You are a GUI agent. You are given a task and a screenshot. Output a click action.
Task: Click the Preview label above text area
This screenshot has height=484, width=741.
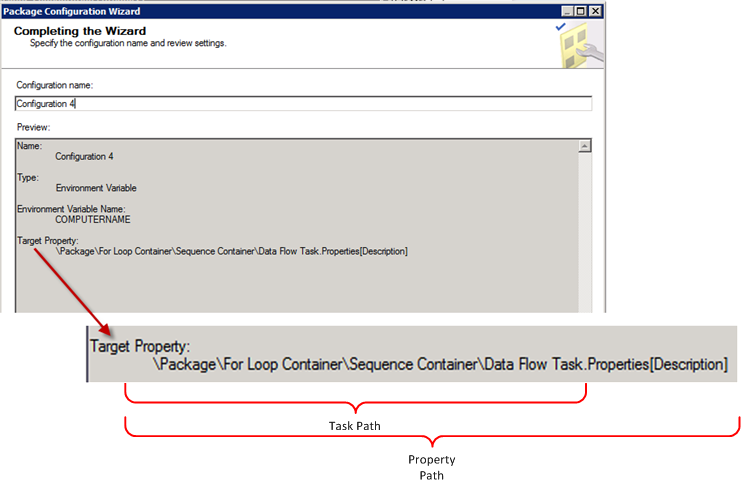click(x=33, y=127)
